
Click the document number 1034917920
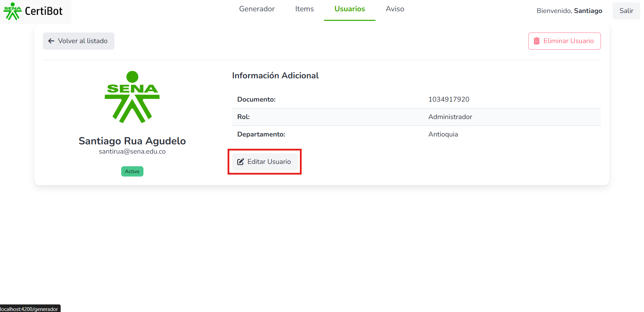tap(449, 100)
